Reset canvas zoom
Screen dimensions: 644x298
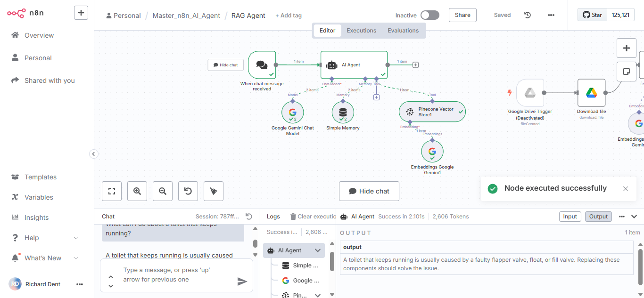click(188, 191)
